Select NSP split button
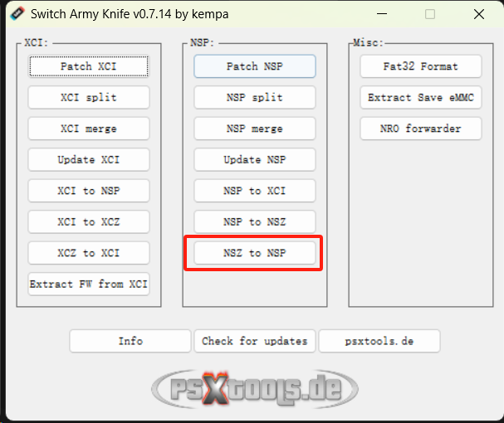Image resolution: width=504 pixels, height=423 pixels. click(x=255, y=97)
